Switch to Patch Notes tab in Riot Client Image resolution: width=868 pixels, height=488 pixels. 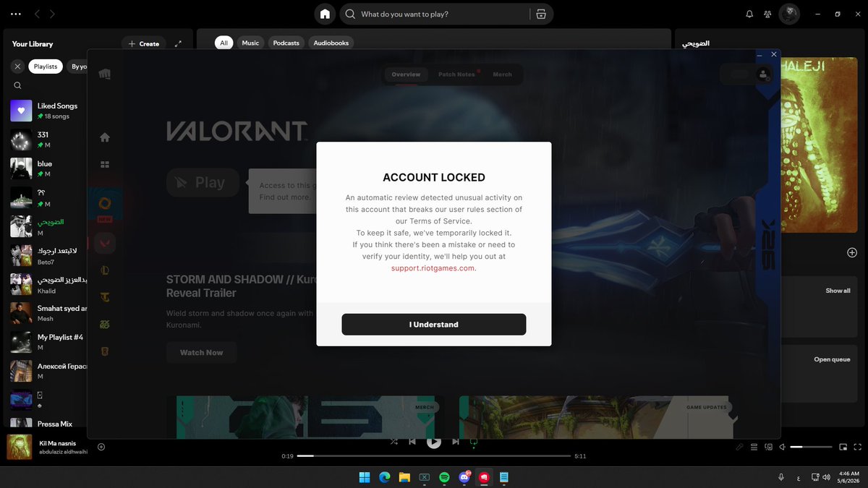[x=456, y=74]
